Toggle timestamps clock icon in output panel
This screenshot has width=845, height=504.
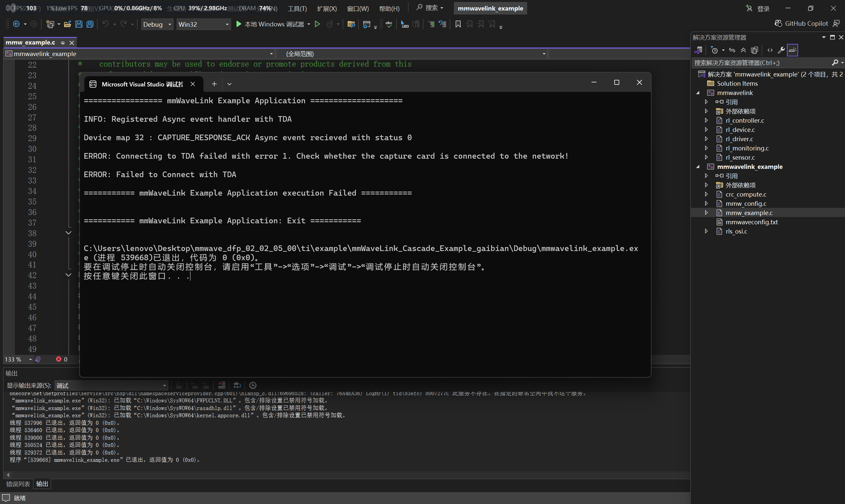[x=253, y=385]
